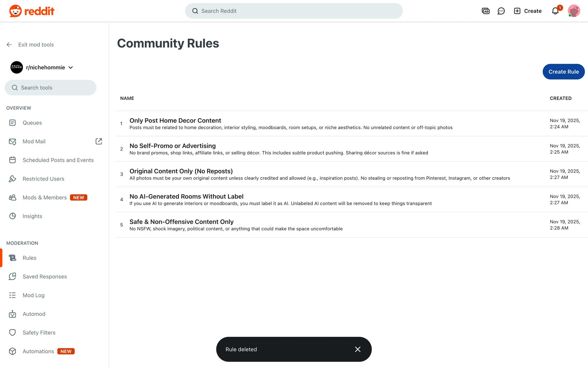Open the Automod settings page
The image size is (588, 368).
coord(34,314)
